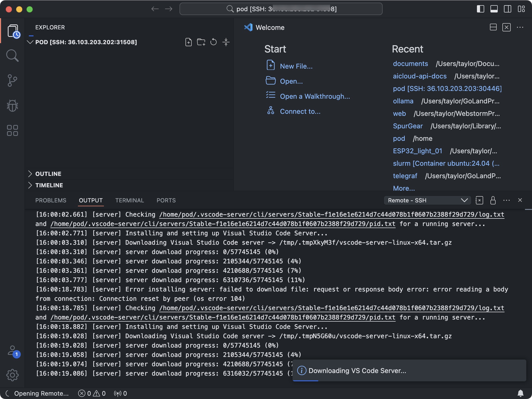Click the New File icon in Explorer
Viewport: 532px width, 399px height.
click(x=189, y=42)
